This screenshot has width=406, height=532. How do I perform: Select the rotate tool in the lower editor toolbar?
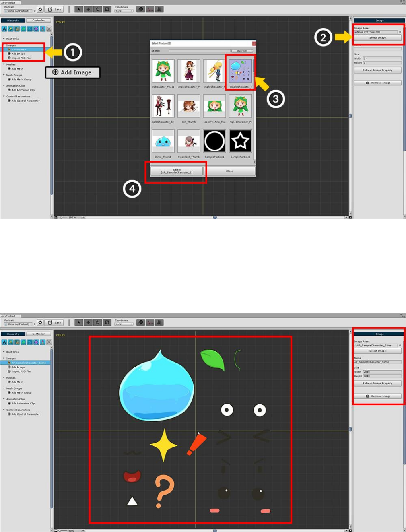[x=97, y=322]
